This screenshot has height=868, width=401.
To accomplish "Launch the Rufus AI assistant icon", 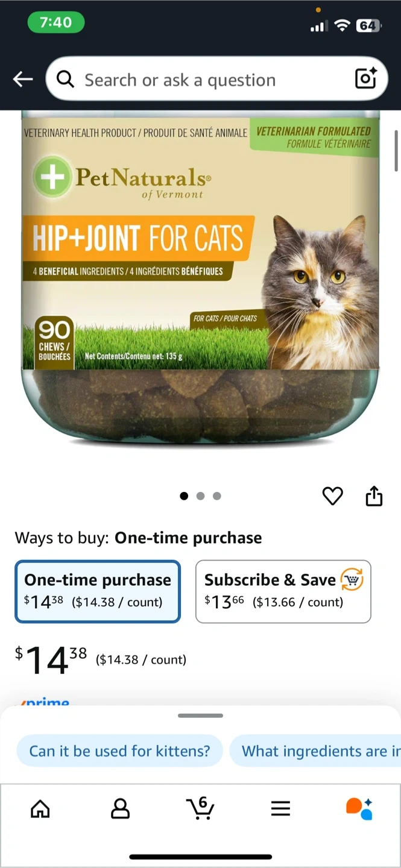I will click(359, 808).
